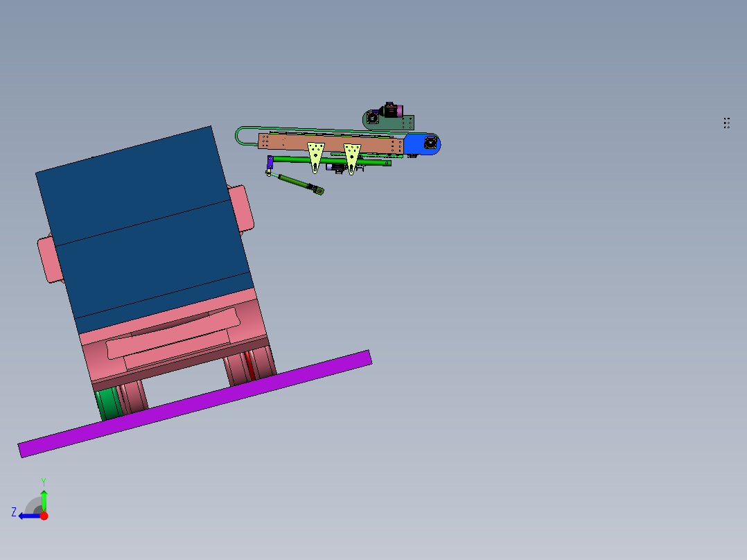
Task: Select the pink side mirror on the truck's left
Action: [x=50, y=259]
